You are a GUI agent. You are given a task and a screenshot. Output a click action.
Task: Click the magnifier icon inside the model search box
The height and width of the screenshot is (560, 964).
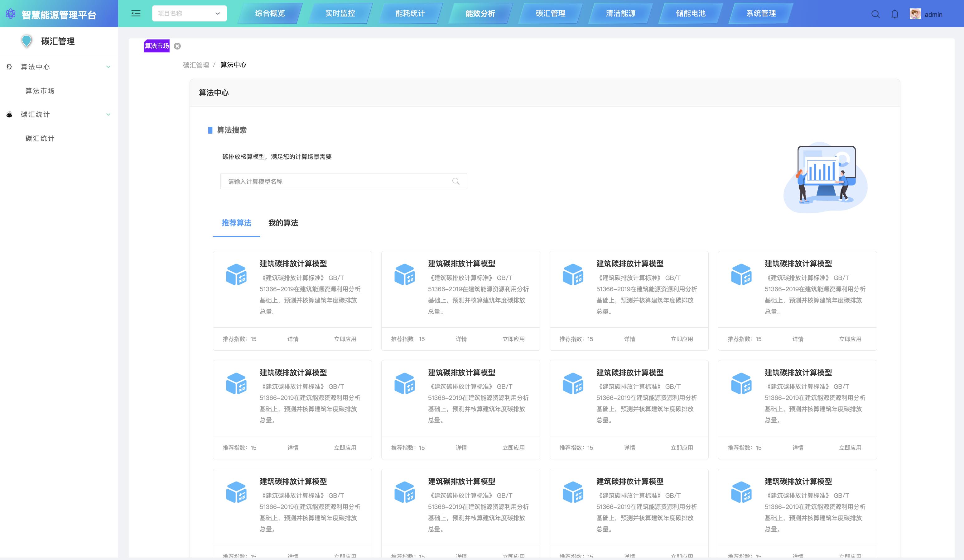(x=456, y=181)
